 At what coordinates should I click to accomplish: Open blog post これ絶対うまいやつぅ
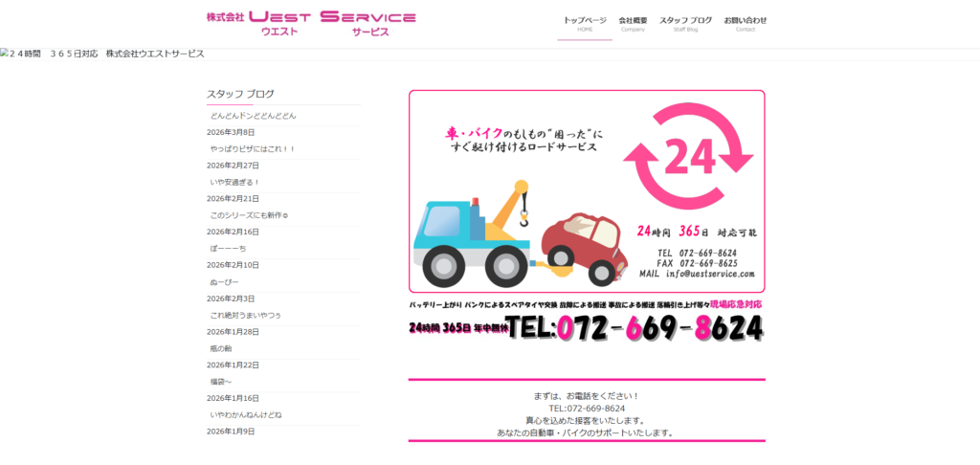246,315
